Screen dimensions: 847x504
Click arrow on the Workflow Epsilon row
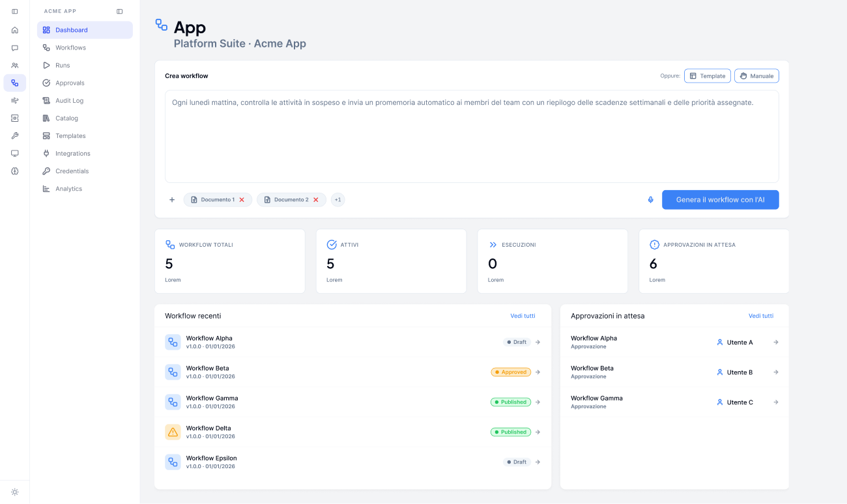[x=538, y=462]
